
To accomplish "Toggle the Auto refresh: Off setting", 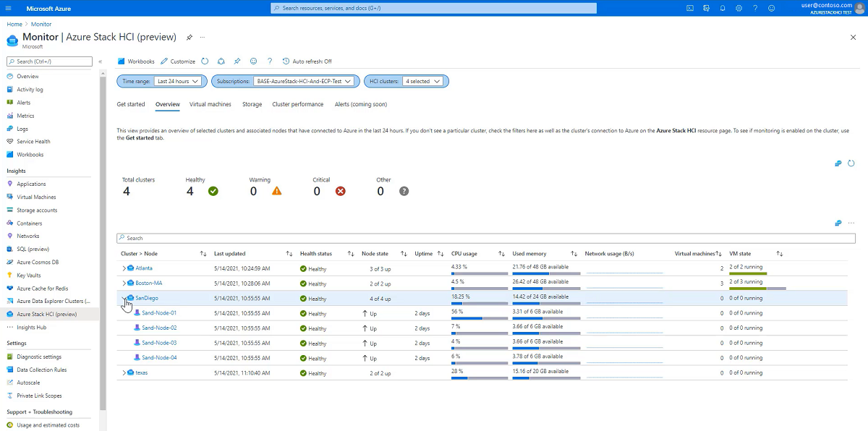I will [307, 61].
